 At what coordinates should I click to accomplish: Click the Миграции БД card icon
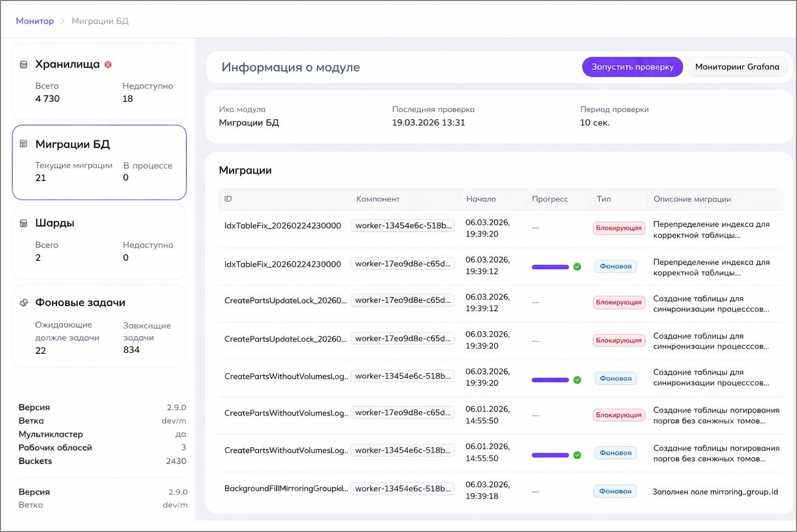click(x=23, y=144)
